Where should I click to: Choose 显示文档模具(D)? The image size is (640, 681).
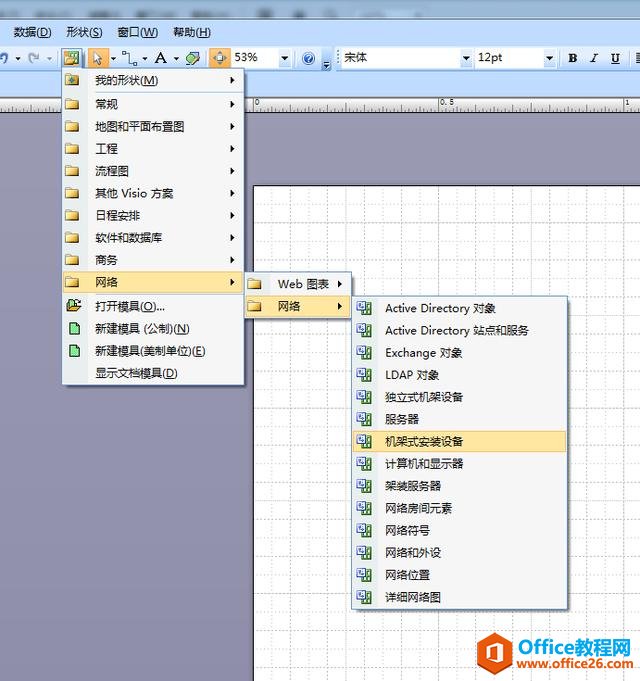[x=153, y=373]
